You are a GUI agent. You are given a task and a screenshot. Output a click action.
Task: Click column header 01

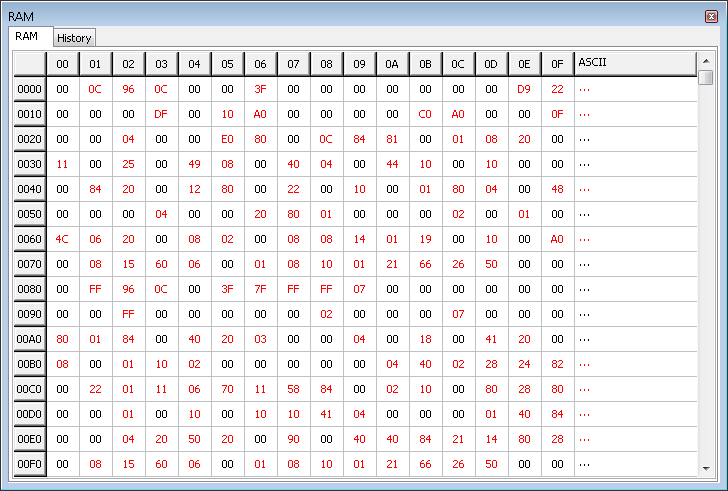click(96, 64)
